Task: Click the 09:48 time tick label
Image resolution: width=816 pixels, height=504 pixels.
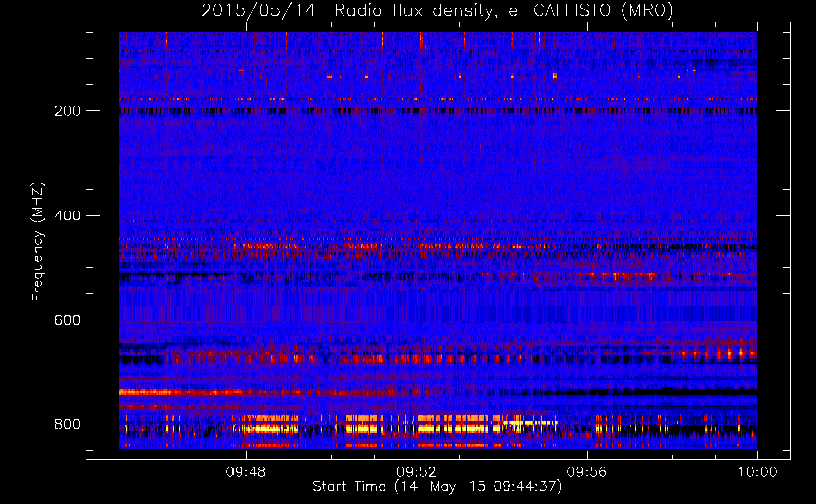Action: (246, 472)
